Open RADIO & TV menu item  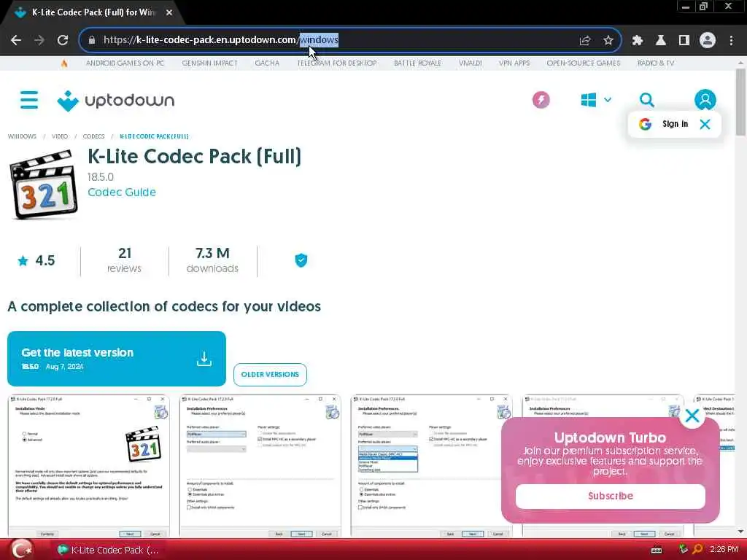pyautogui.click(x=656, y=63)
